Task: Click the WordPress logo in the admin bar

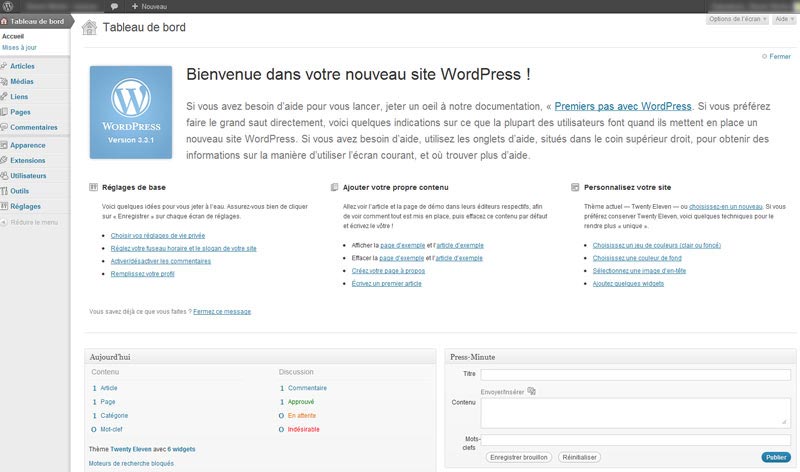Action: click(x=8, y=6)
